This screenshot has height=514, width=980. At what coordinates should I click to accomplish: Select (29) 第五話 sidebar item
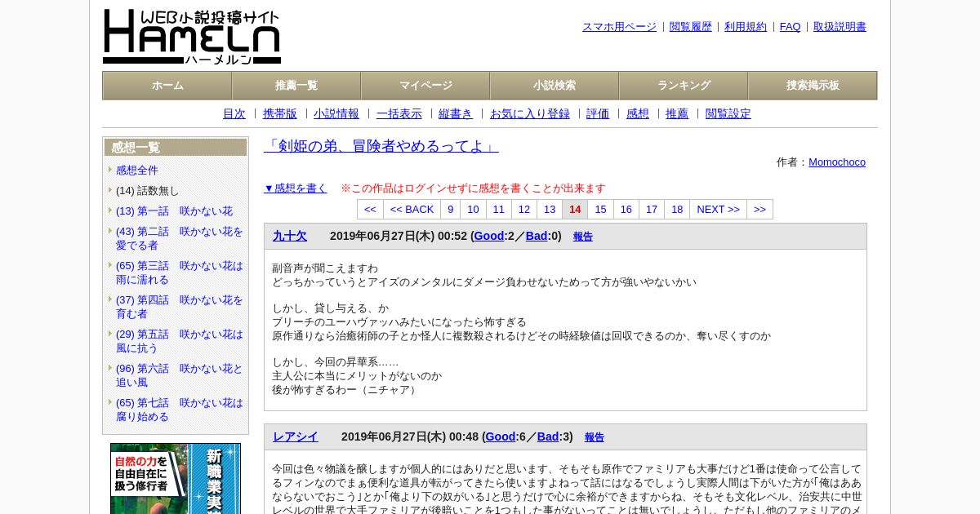click(180, 341)
